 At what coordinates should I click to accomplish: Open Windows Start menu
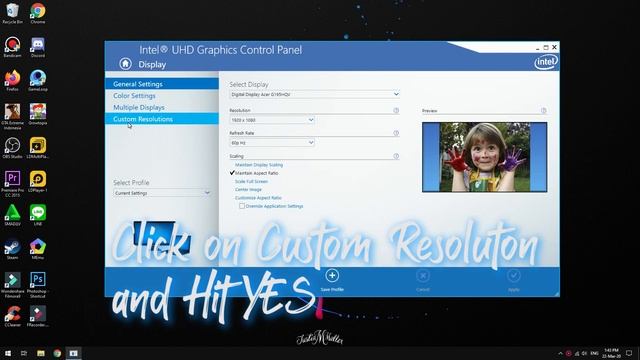click(x=7, y=353)
